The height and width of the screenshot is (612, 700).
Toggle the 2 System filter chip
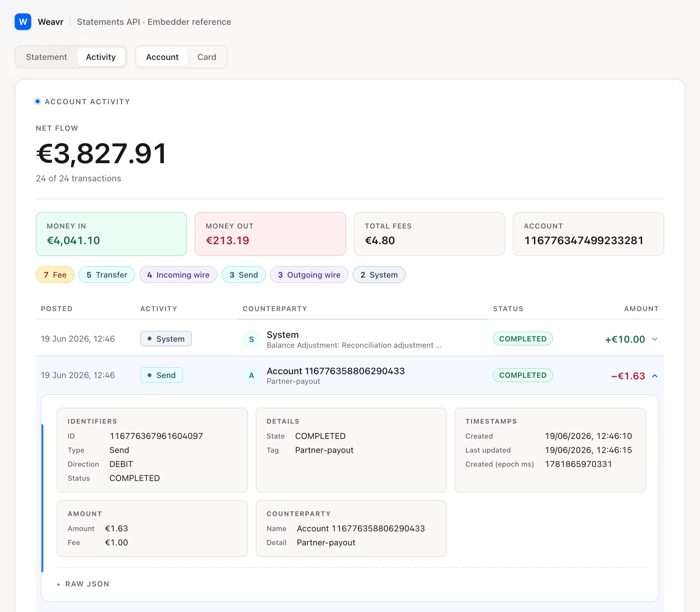coord(379,275)
